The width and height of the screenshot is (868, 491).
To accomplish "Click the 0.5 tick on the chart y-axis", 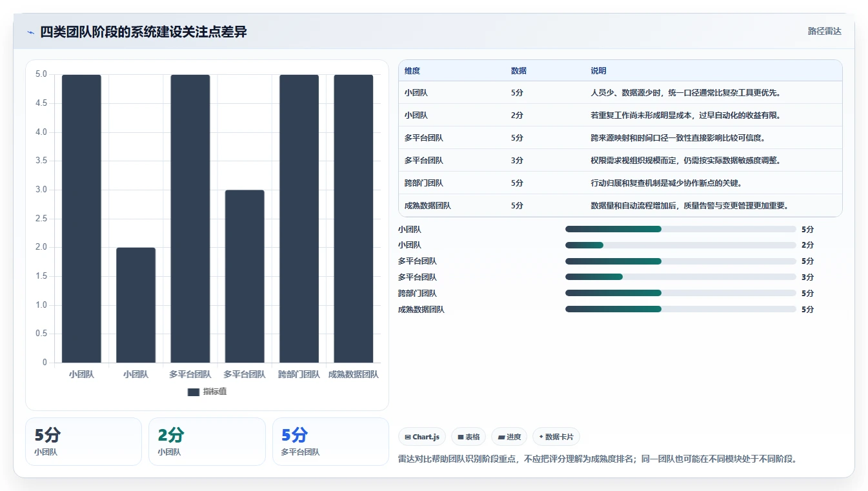I will click(41, 334).
